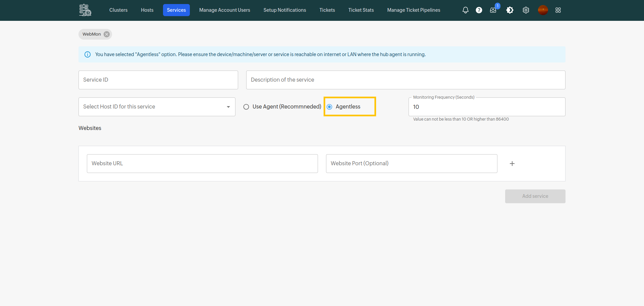Screen dimensions: 644x306
Task: Focus the Description of the service field
Action: (x=406, y=80)
